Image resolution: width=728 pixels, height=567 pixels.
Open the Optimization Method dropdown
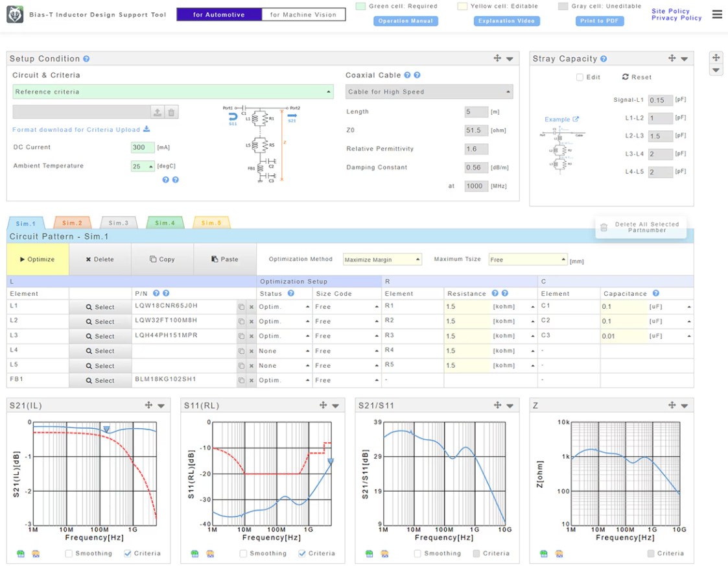(x=382, y=259)
